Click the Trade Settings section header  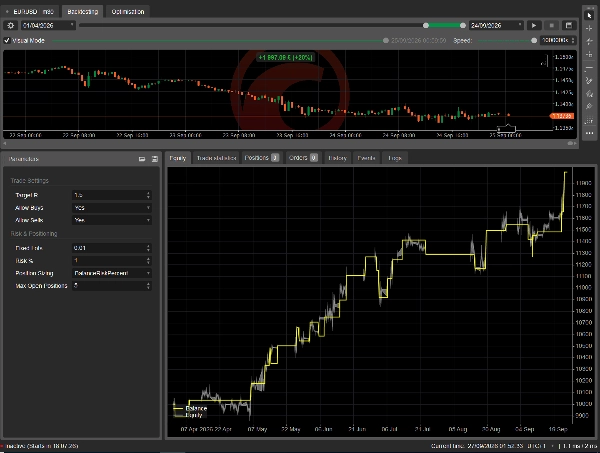[30, 181]
